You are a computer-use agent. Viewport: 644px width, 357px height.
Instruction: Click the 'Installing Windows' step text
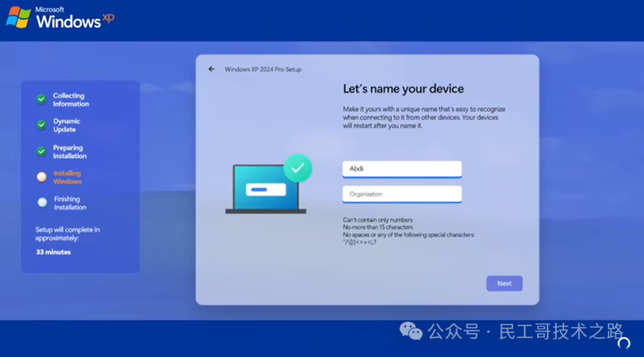(68, 177)
